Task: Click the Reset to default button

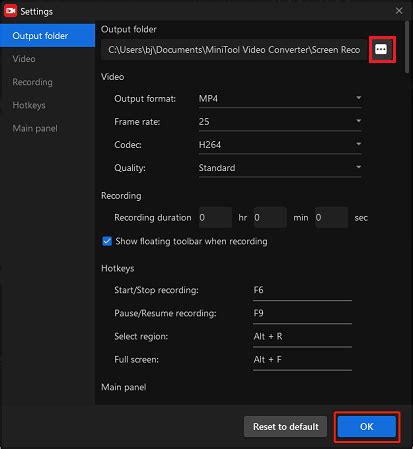Action: point(285,426)
